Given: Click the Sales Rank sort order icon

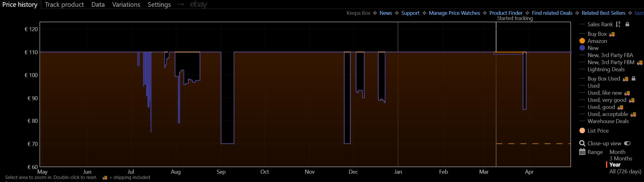Looking at the screenshot, I should point(618,24).
